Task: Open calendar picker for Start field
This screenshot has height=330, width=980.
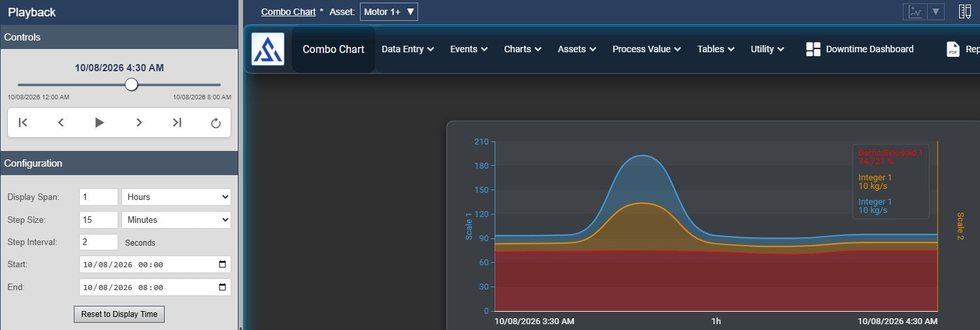Action: (x=222, y=265)
